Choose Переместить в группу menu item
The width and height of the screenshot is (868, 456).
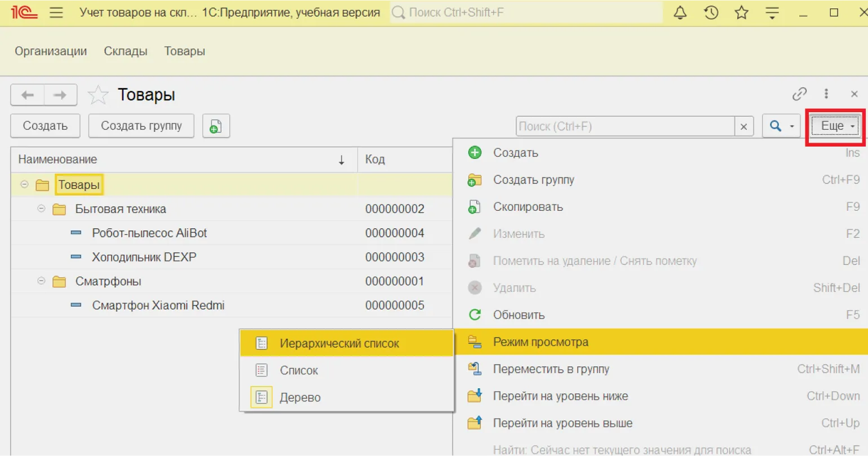point(551,369)
